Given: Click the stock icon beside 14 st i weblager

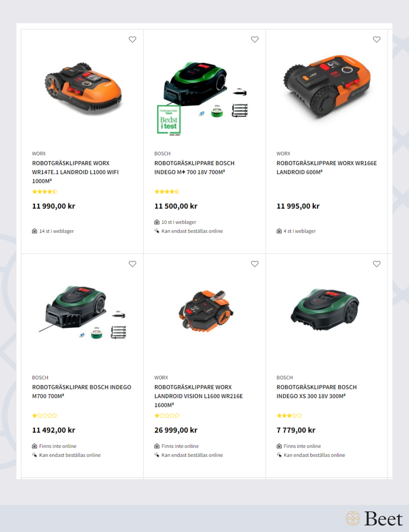Looking at the screenshot, I should click(34, 231).
